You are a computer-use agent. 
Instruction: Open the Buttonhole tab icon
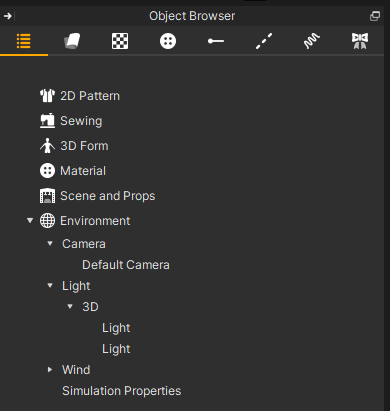pyautogui.click(x=216, y=41)
